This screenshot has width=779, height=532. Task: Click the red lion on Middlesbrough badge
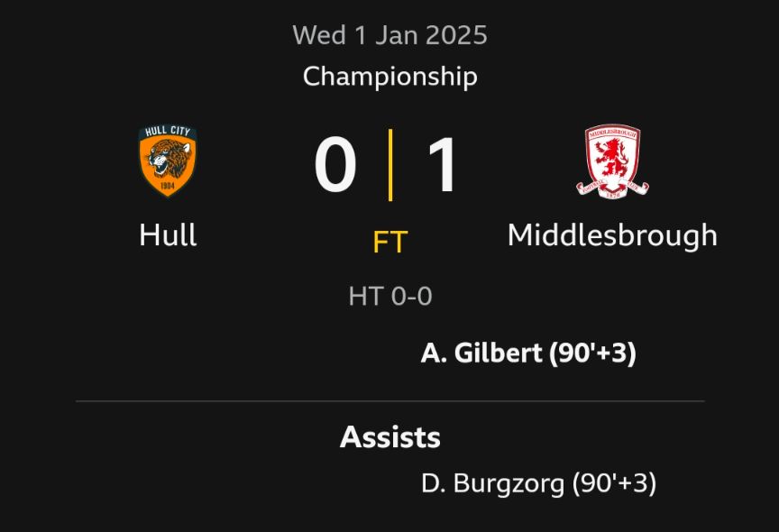[612, 157]
